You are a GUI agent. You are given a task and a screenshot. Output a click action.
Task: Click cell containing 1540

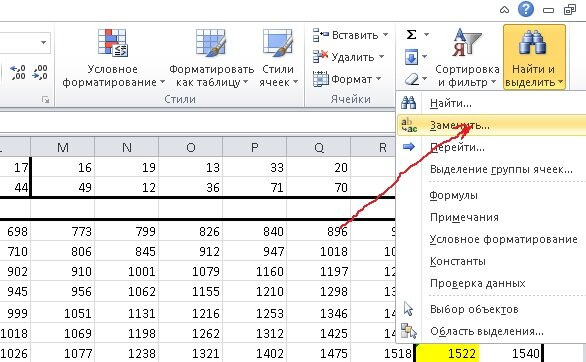(x=511, y=353)
